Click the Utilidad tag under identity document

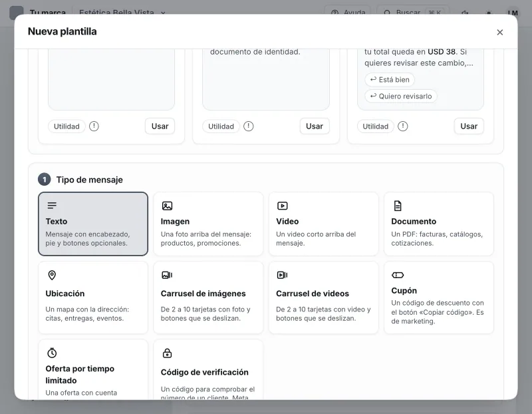click(x=221, y=126)
